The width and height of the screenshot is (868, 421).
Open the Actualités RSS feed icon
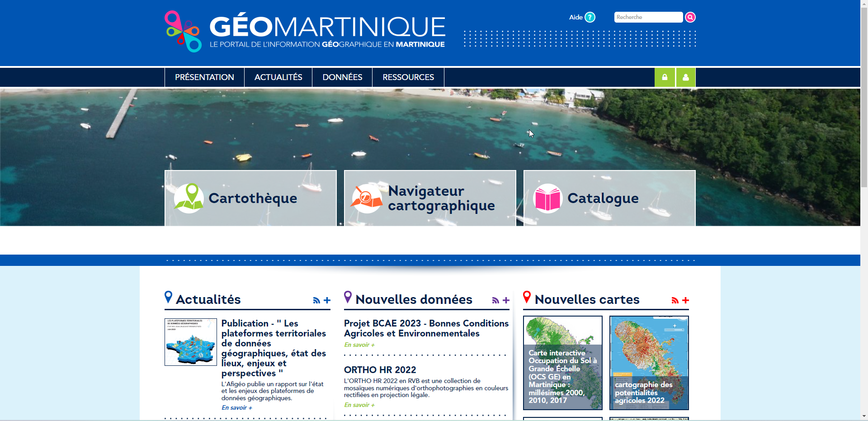pos(316,300)
